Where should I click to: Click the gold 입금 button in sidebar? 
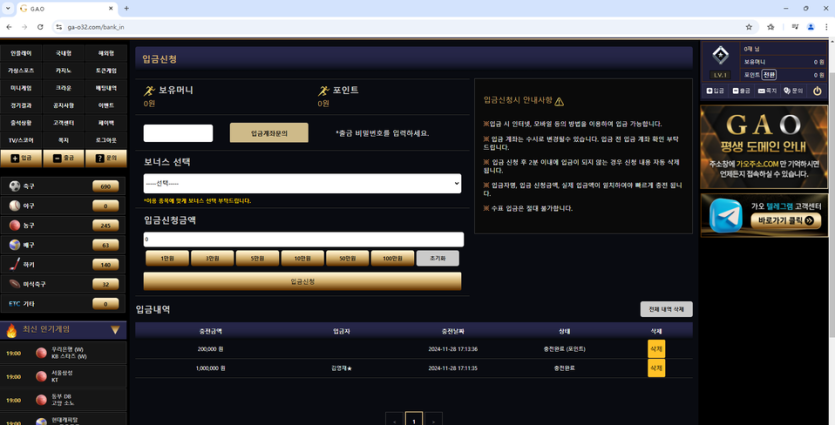point(21,158)
